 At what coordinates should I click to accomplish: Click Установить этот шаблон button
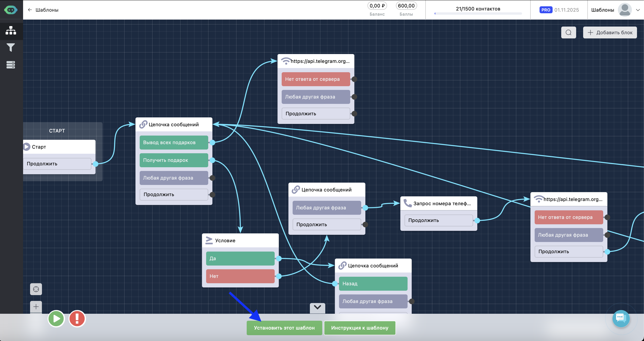point(284,328)
